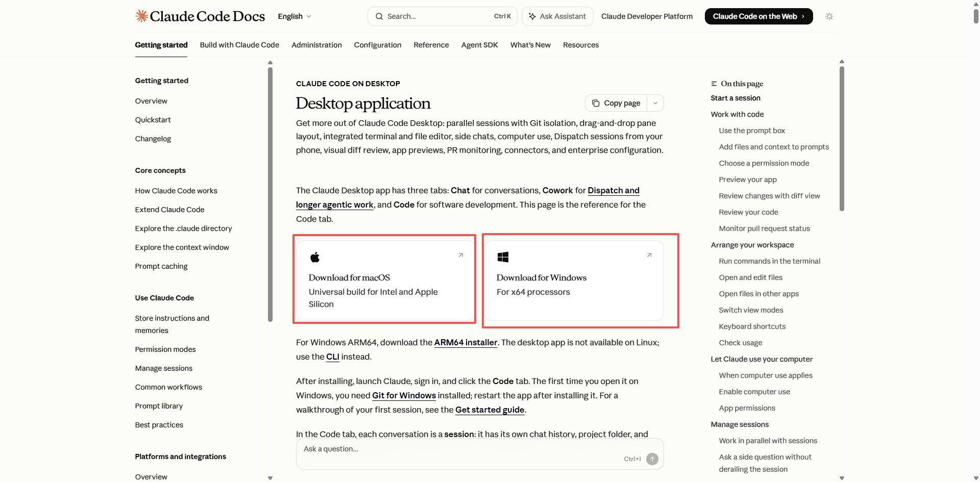Image resolution: width=980 pixels, height=482 pixels.
Task: Open the Git for Windows link
Action: tap(404, 395)
